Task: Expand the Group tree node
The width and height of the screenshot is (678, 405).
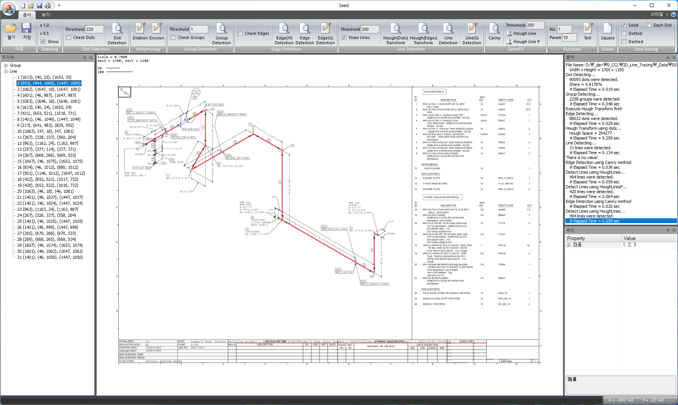Action: [x=5, y=65]
